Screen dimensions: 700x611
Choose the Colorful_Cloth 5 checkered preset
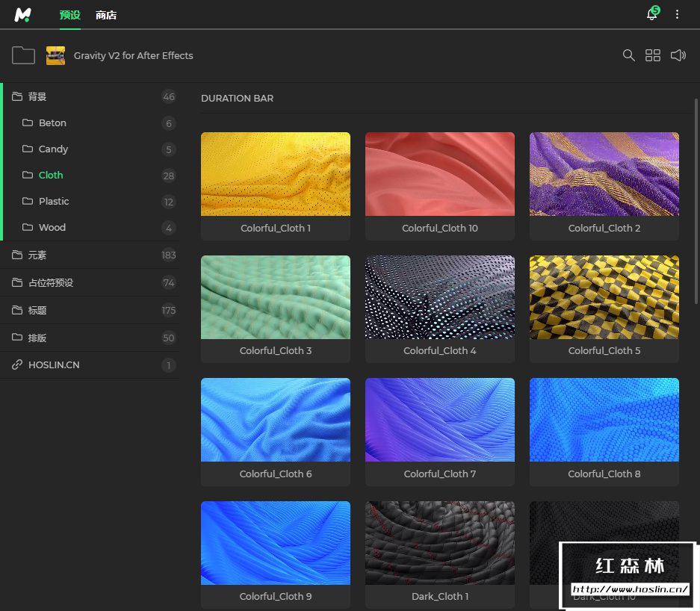pyautogui.click(x=604, y=298)
